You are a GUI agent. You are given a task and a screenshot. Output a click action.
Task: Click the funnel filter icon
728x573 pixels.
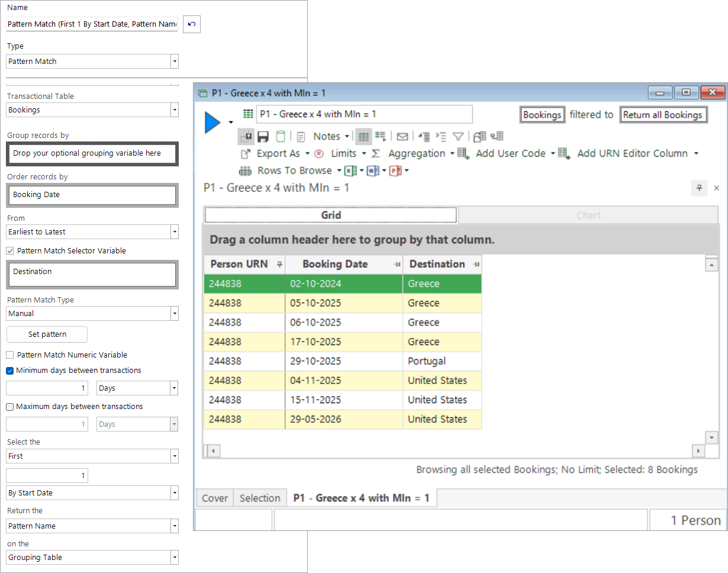tap(458, 137)
